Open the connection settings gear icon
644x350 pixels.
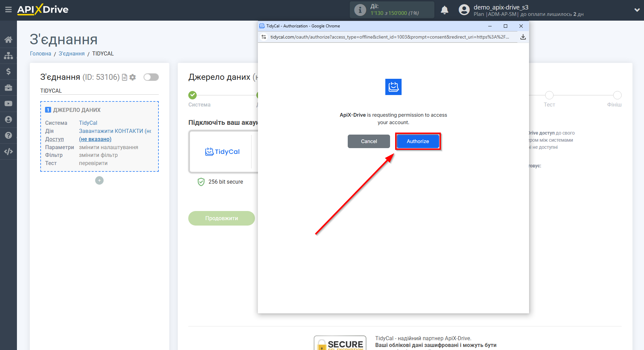(133, 77)
